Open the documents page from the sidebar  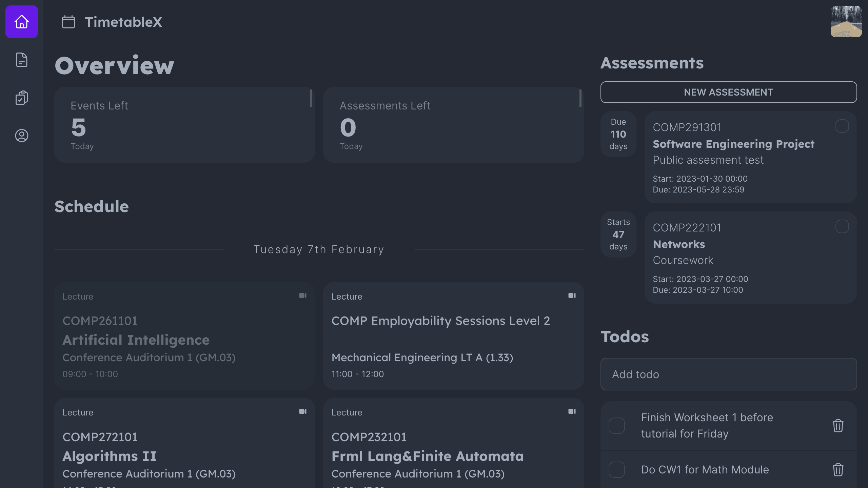[21, 60]
